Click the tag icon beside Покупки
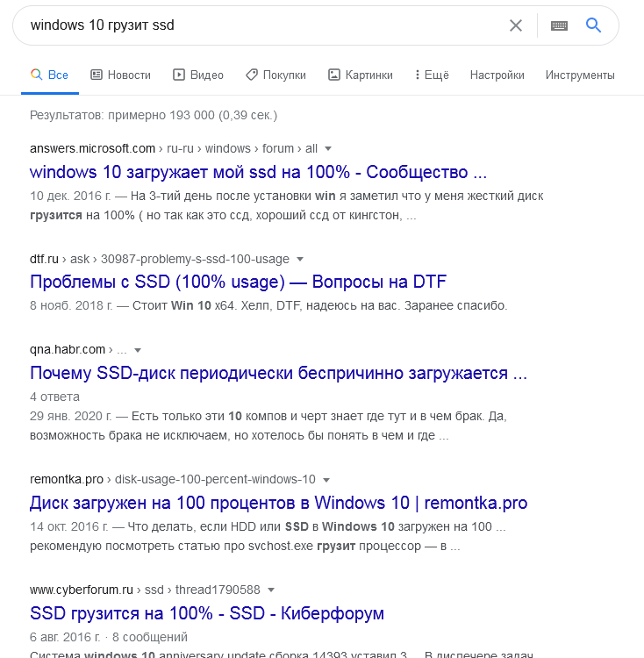Image resolution: width=644 pixels, height=658 pixels. pyautogui.click(x=252, y=75)
